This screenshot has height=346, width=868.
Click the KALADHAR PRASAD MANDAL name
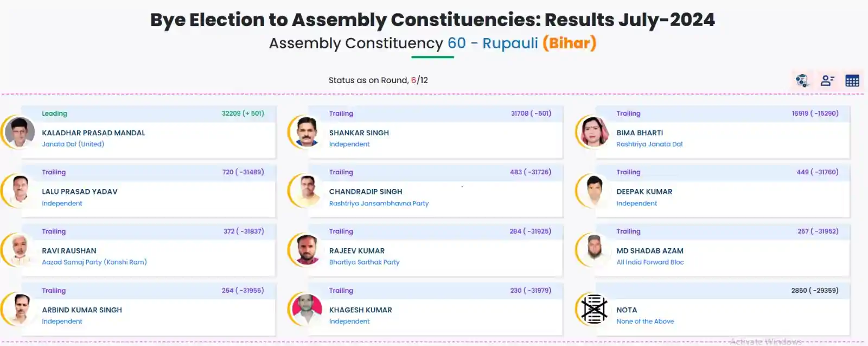click(x=93, y=133)
